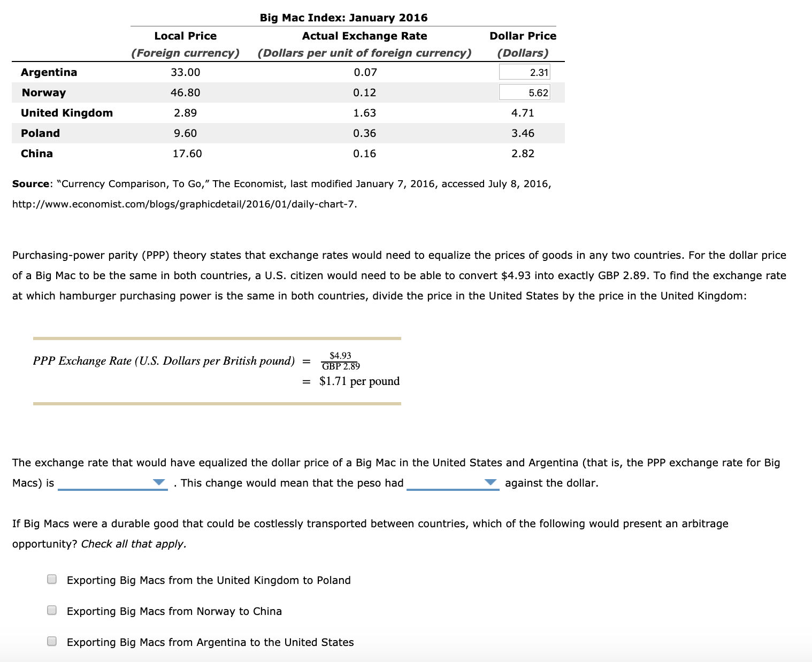Select the economist.com source URL text

tap(185, 204)
